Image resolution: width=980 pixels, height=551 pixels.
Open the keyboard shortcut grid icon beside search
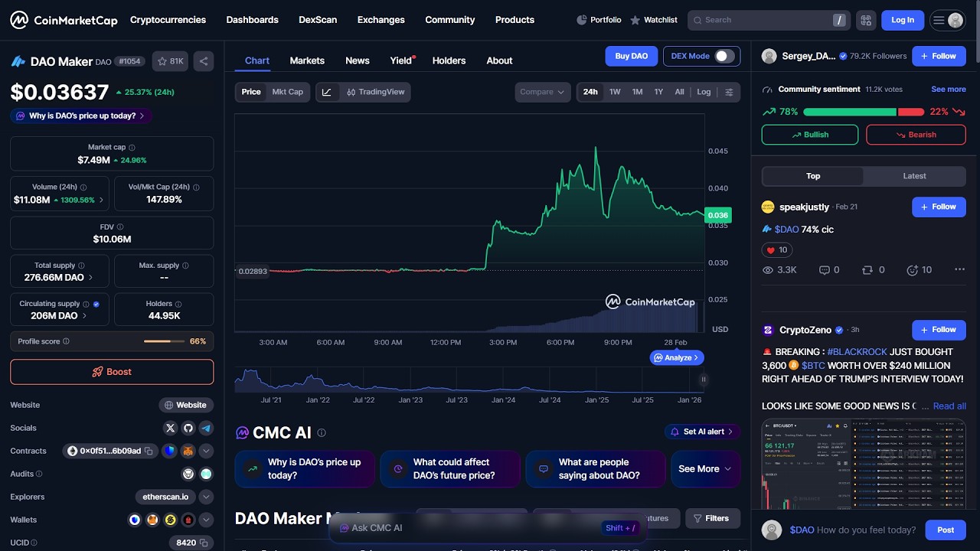[866, 20]
